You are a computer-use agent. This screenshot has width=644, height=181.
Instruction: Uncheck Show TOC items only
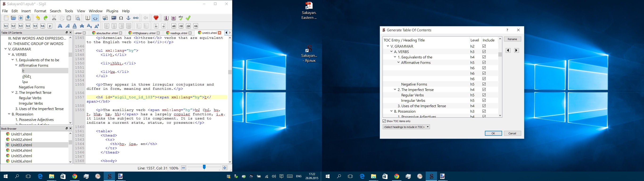384,121
